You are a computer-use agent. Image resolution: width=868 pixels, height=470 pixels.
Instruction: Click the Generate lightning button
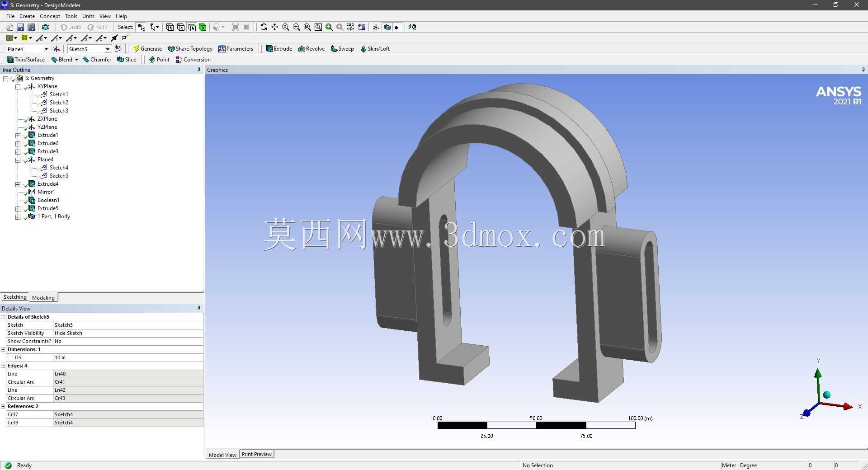(147, 49)
